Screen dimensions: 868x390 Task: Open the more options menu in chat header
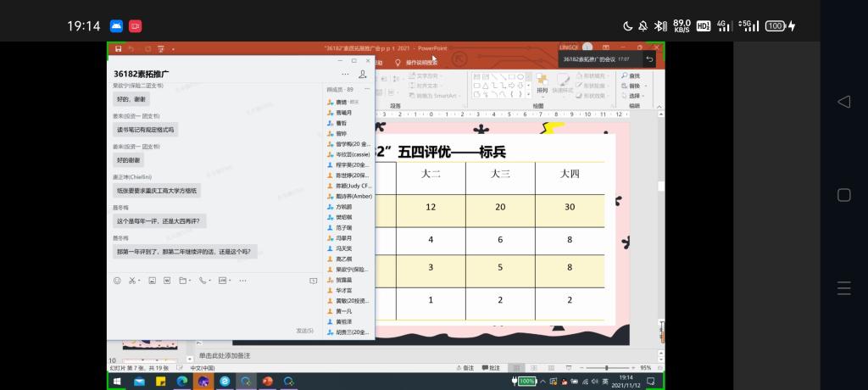(345, 75)
